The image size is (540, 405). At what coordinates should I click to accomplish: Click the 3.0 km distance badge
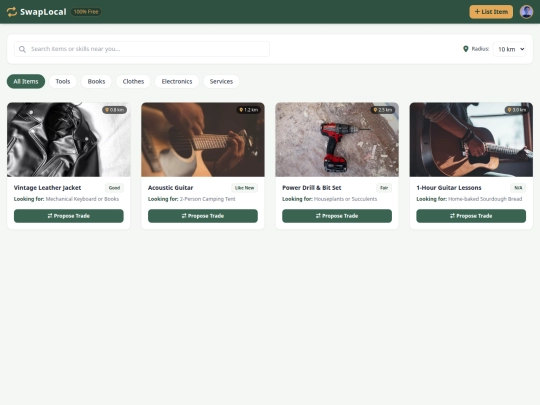click(517, 110)
